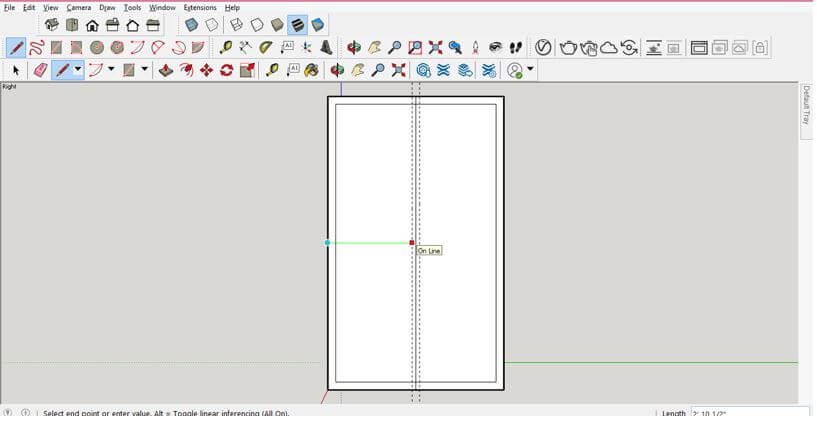Select the Rotated Rectangle tool
Screen dimensions: 817x422
(77, 48)
